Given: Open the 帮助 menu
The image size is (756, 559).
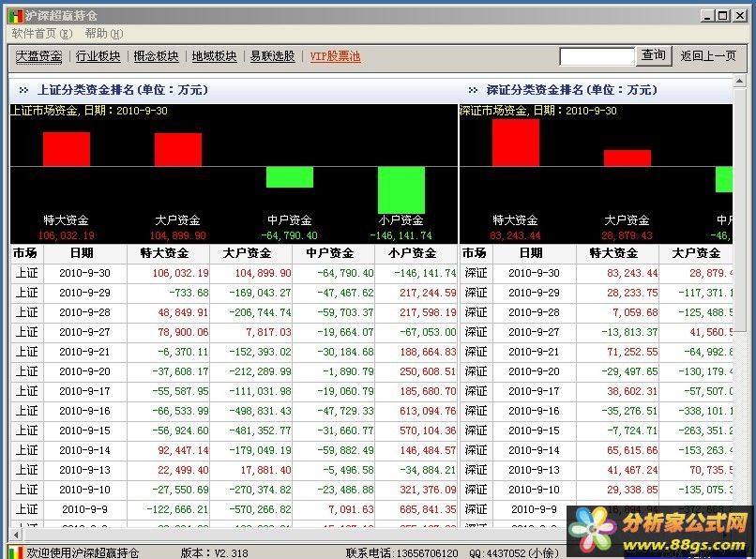Looking at the screenshot, I should coord(104,34).
